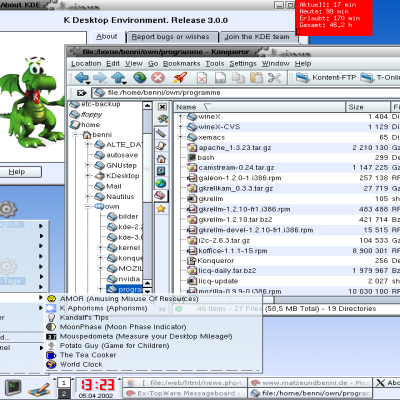Stop loading with red X icon

pyautogui.click(x=158, y=78)
